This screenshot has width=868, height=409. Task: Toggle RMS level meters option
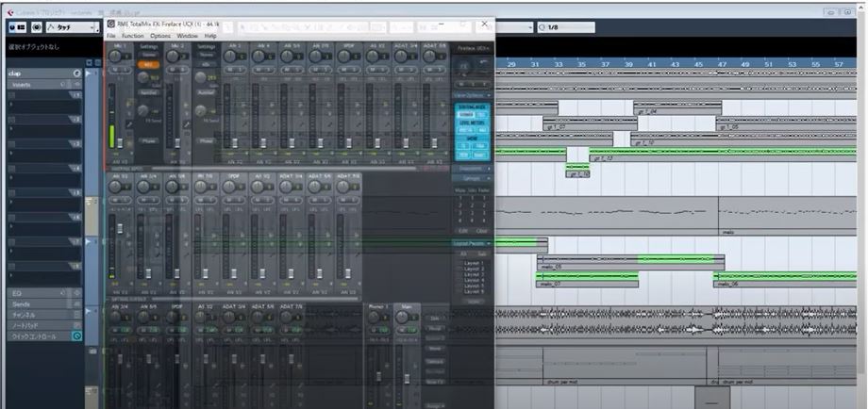point(482,130)
